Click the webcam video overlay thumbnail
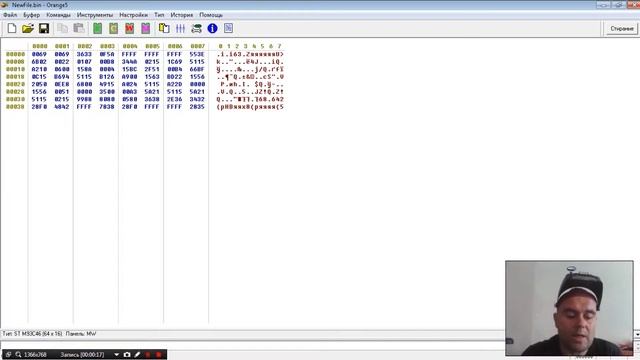This screenshot has width=640, height=360. [x=569, y=308]
